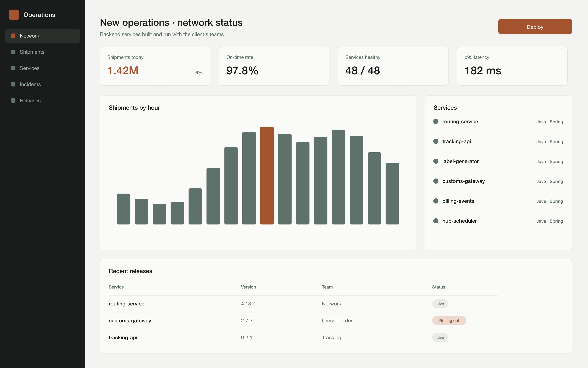The width and height of the screenshot is (588, 368).
Task: Click the Live badge for routing-service
Action: click(440, 303)
